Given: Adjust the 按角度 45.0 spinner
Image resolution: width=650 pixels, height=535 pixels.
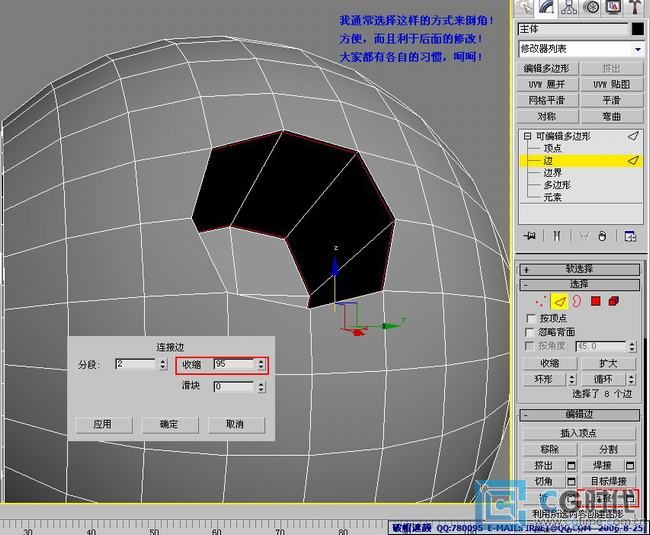Looking at the screenshot, I should point(632,346).
